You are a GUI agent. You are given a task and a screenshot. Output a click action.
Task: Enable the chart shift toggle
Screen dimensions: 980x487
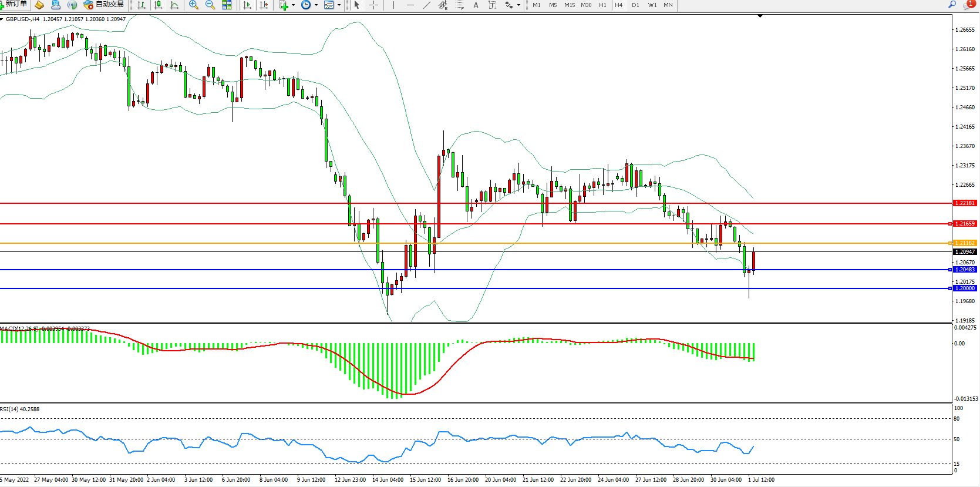coord(264,5)
